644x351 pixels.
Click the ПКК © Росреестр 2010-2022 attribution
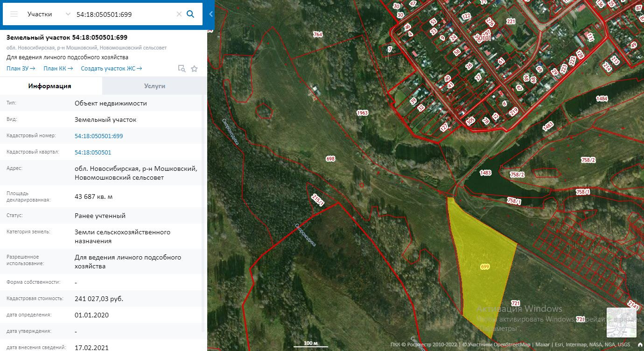click(x=424, y=344)
